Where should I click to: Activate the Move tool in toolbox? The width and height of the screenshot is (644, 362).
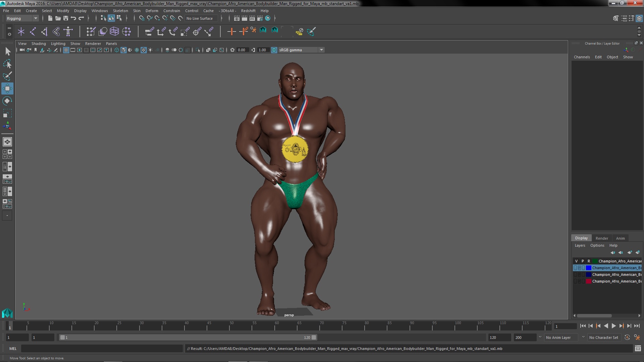point(7,88)
